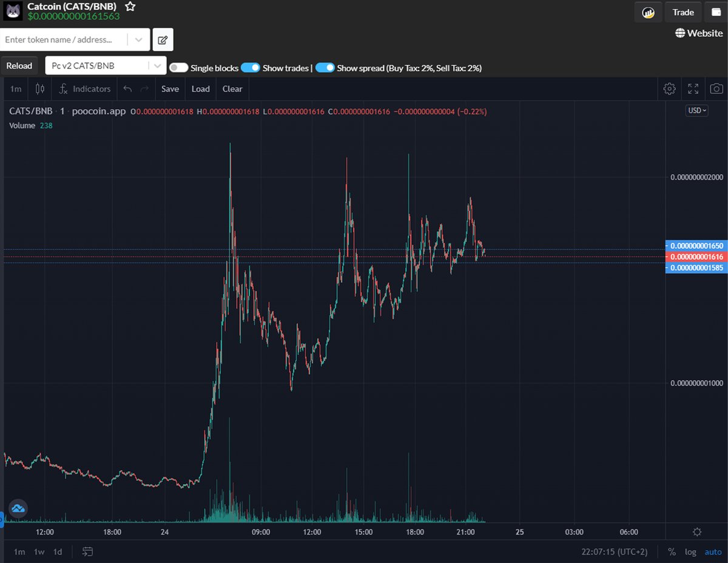Screen dimensions: 728x563
Task: Open the token edit pencil icon
Action: [163, 39]
